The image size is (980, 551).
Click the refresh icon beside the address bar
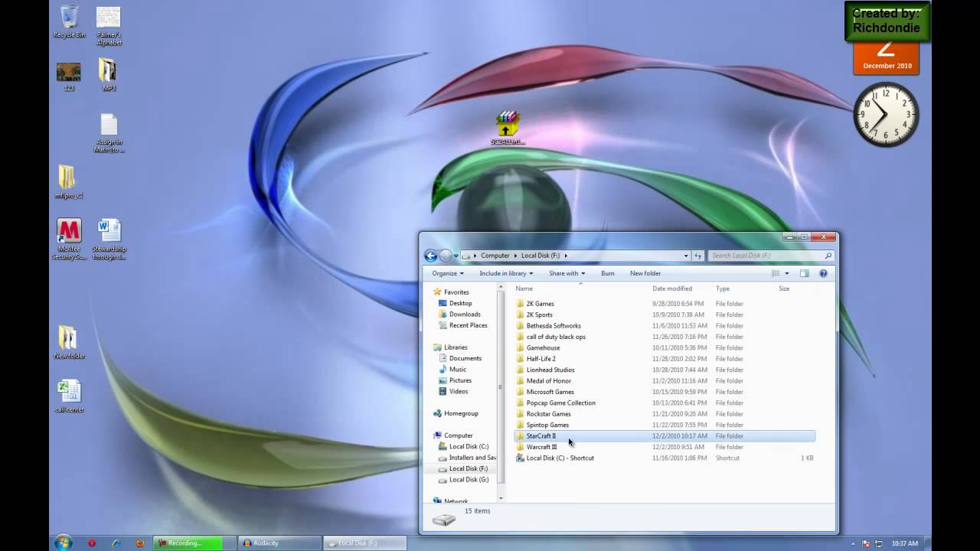pos(697,256)
